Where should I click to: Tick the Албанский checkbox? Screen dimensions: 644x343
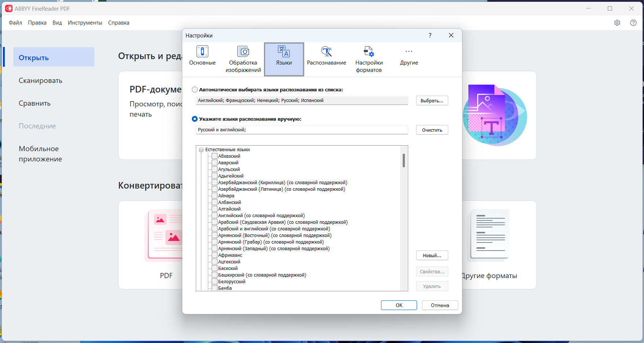[215, 202]
